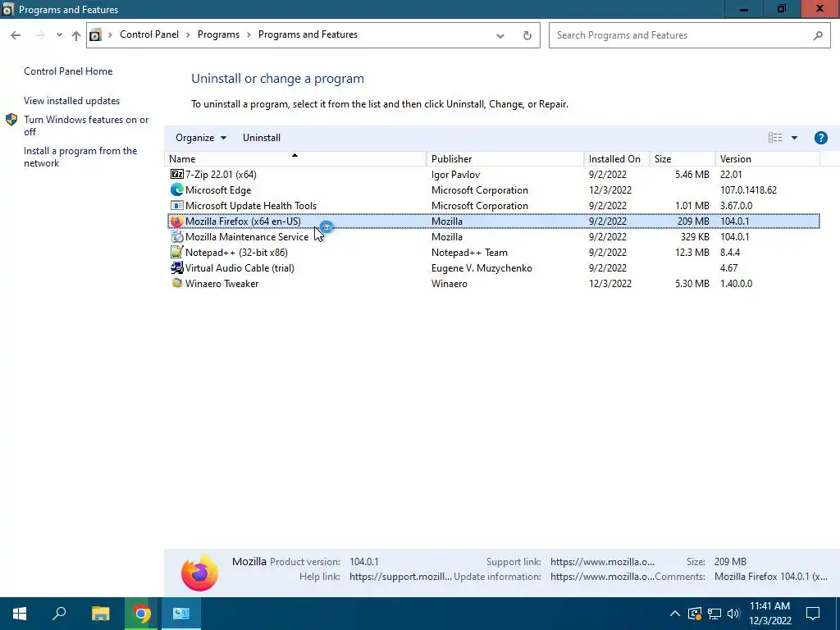This screenshot has height=630, width=840.
Task: Click the Mozilla Firefox icon in list
Action: coord(177,221)
